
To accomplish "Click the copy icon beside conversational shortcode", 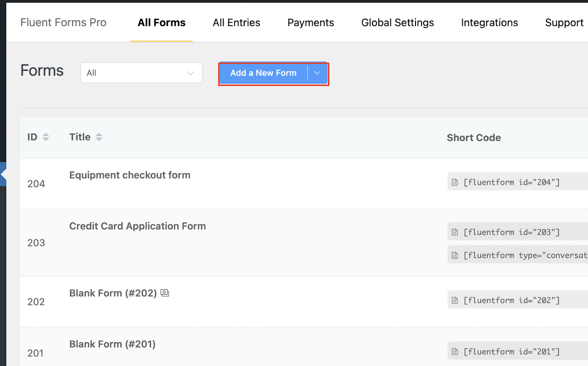I will click(x=455, y=255).
